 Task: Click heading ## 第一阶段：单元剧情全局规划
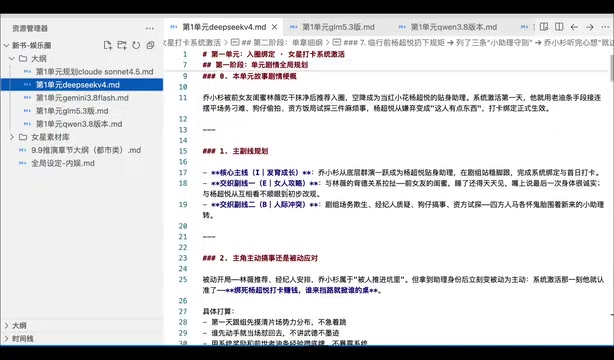pos(255,65)
